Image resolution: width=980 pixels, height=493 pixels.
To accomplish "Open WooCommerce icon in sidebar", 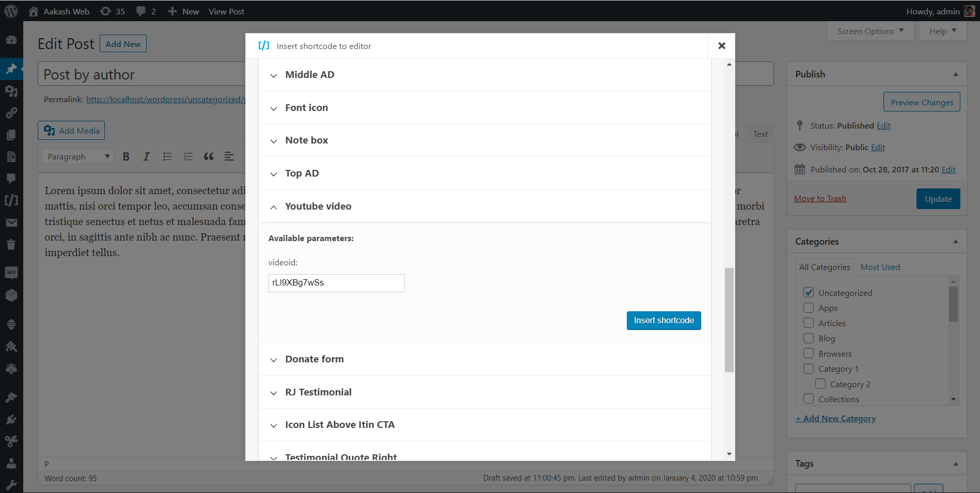I will 11,272.
